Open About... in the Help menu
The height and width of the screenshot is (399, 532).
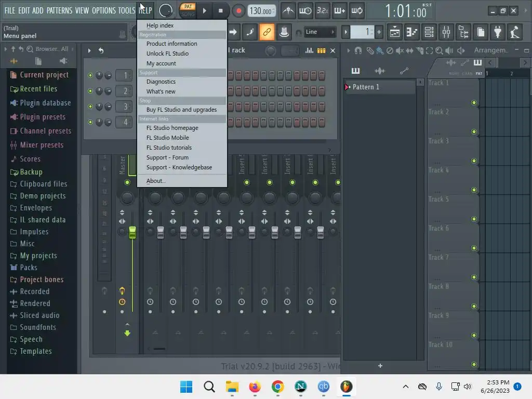click(x=182, y=181)
